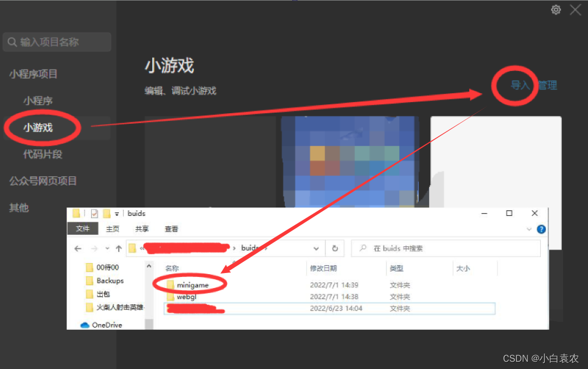Select 小程序 in the sidebar
This screenshot has height=369, width=588.
pyautogui.click(x=38, y=101)
